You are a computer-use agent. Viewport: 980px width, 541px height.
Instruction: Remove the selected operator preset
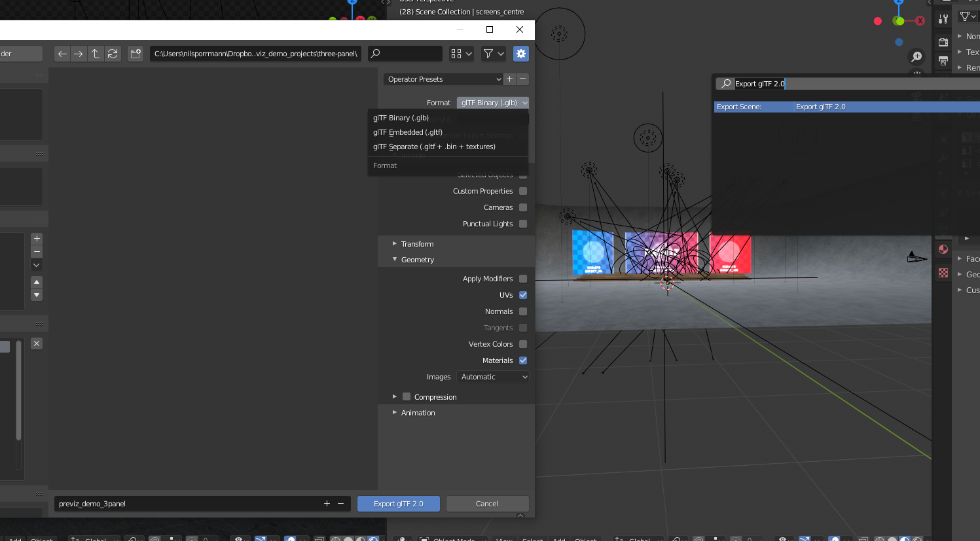point(522,79)
